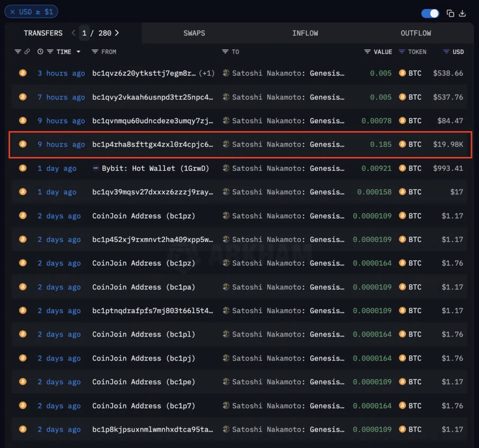
Task: Copy the transfers table
Action: [450, 14]
